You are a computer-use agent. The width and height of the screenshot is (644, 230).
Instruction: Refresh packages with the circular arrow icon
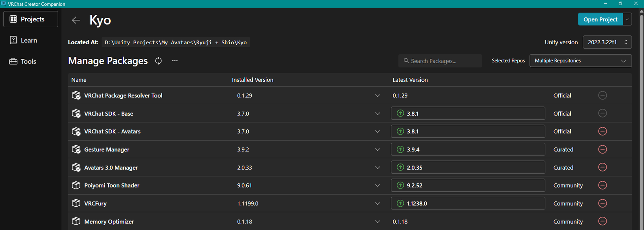tap(159, 61)
